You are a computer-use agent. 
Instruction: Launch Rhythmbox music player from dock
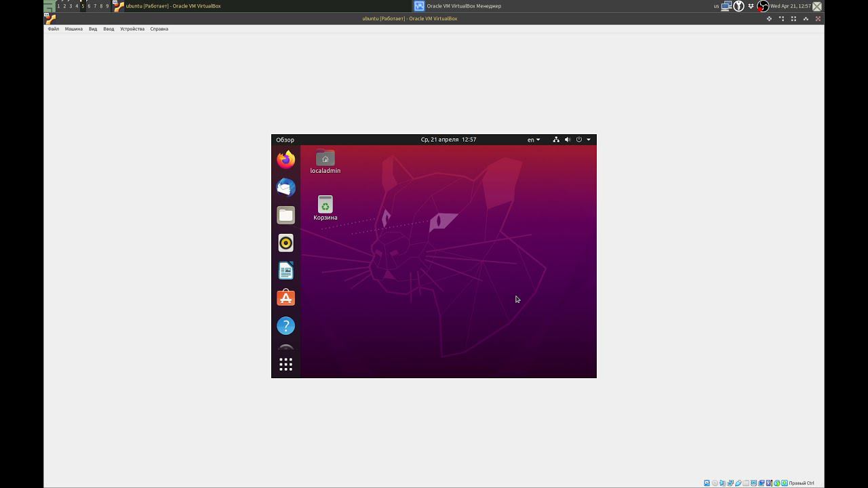(x=286, y=243)
